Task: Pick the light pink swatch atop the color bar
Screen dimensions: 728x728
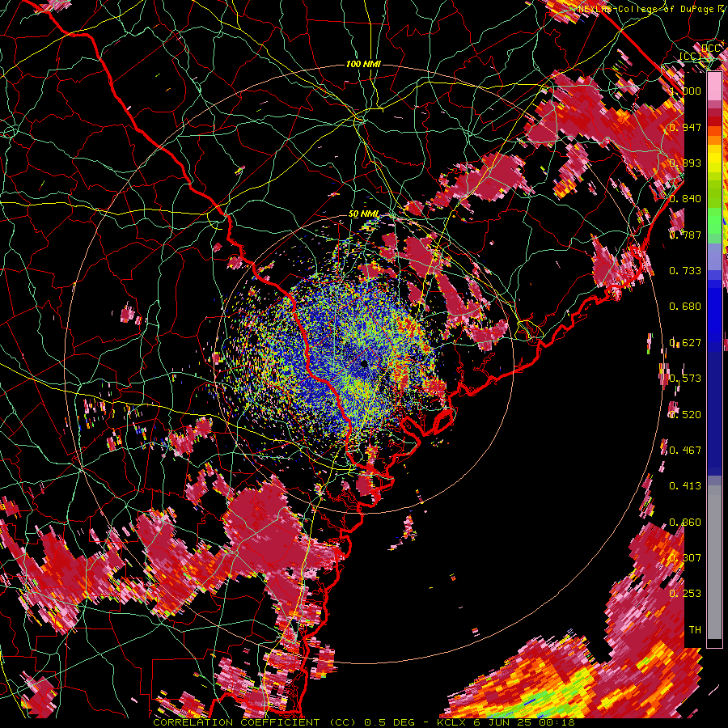Action: [x=714, y=86]
